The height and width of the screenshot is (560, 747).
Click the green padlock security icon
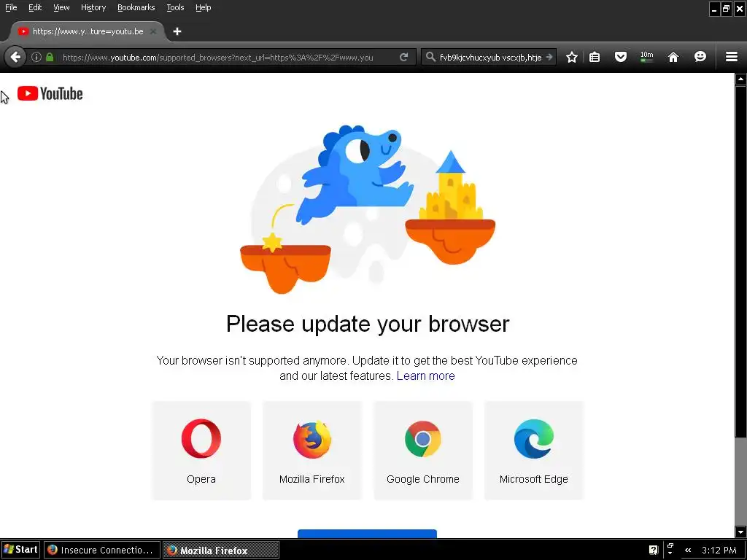pyautogui.click(x=50, y=57)
